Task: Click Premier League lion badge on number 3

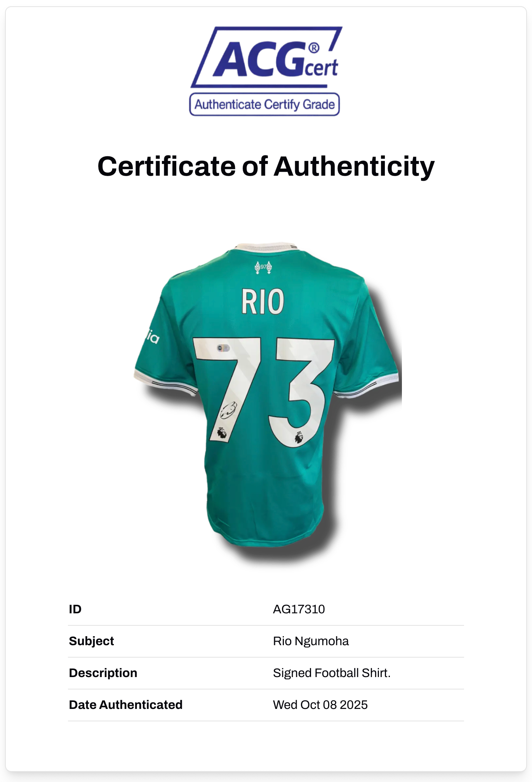Action: (299, 437)
